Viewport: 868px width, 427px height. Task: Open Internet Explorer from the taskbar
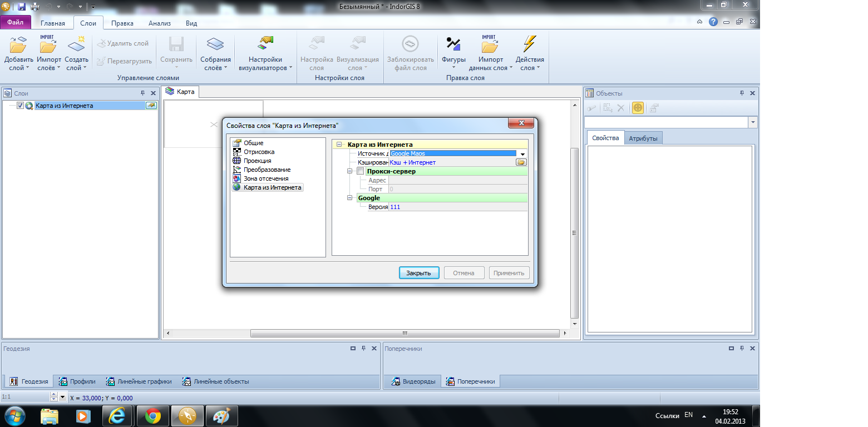(116, 415)
